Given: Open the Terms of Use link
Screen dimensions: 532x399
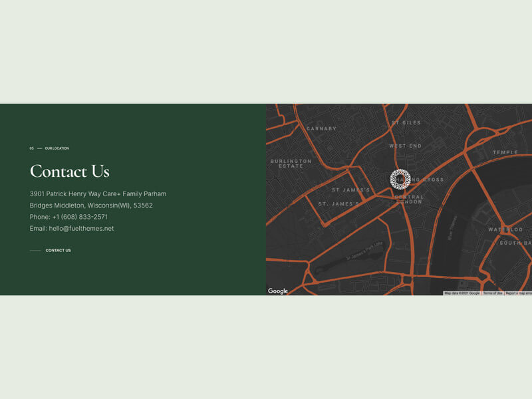Looking at the screenshot, I should pyautogui.click(x=492, y=293).
